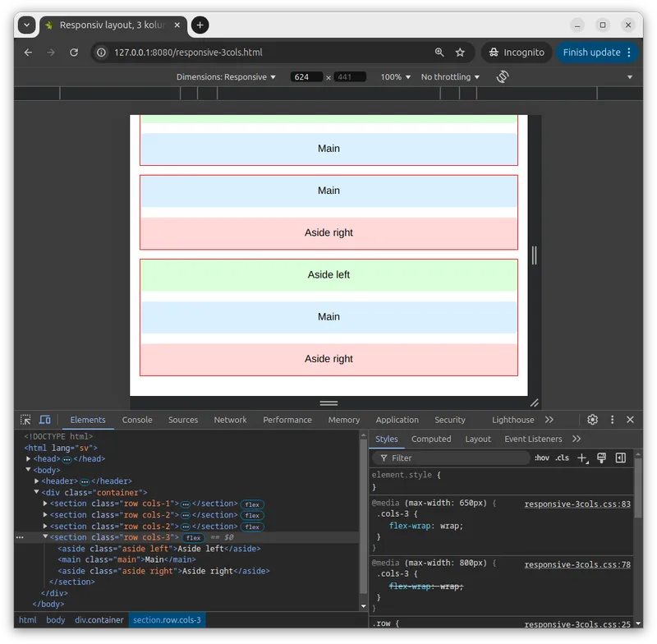This screenshot has width=657, height=644.
Task: Add a new style rule
Action: coord(582,458)
